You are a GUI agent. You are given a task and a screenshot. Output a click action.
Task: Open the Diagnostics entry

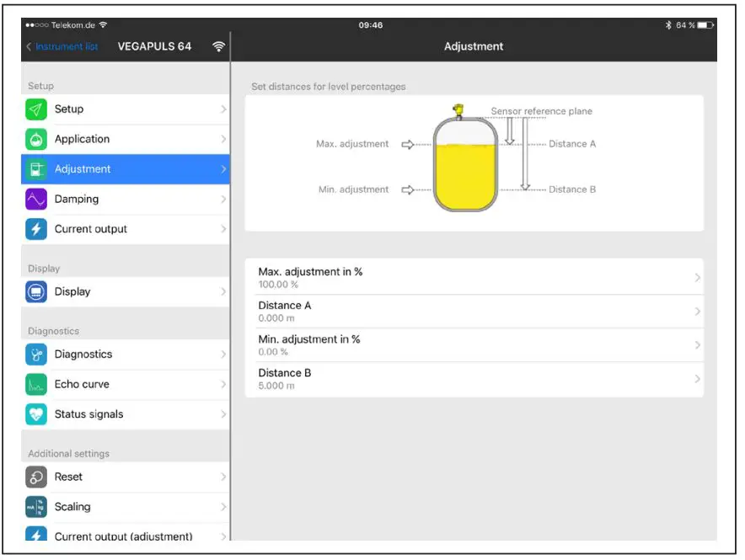click(126, 354)
